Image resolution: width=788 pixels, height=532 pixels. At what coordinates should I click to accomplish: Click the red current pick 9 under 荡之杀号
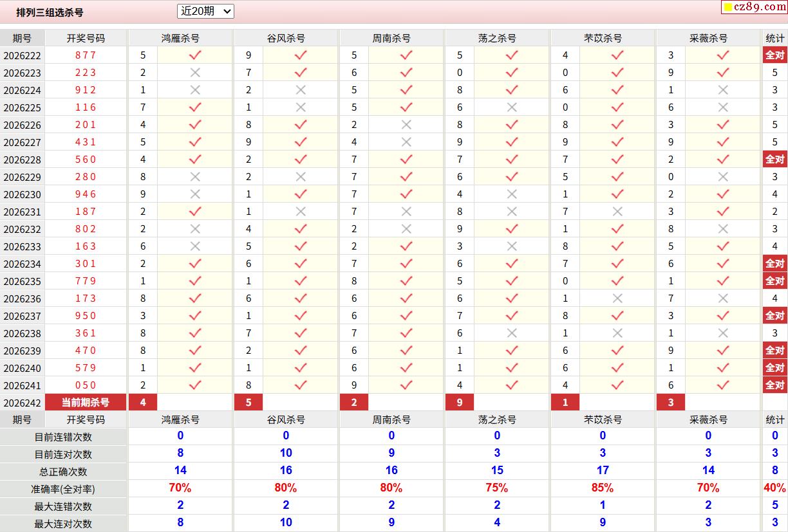coord(460,403)
